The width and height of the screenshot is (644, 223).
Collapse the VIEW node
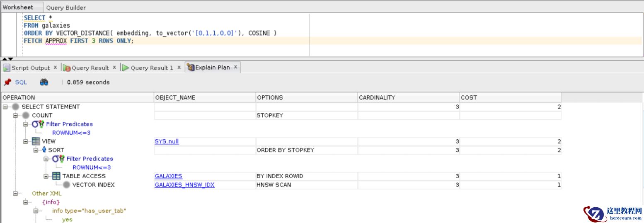(26, 141)
